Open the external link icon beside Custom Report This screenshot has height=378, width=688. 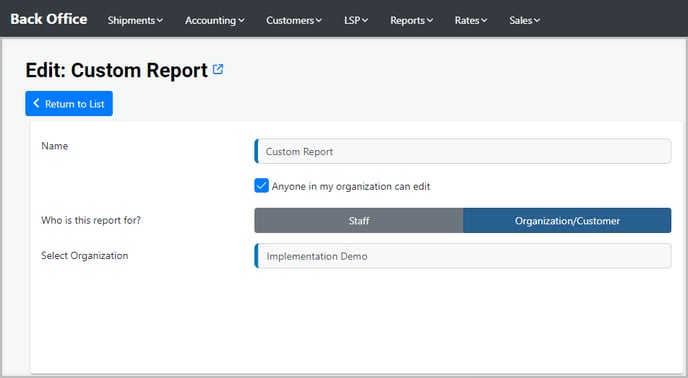(218, 69)
